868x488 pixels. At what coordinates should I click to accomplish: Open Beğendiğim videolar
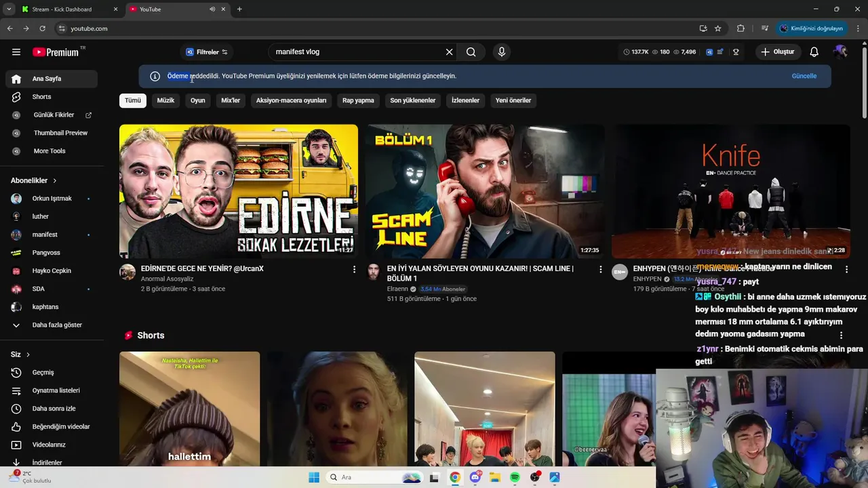[x=52, y=427]
